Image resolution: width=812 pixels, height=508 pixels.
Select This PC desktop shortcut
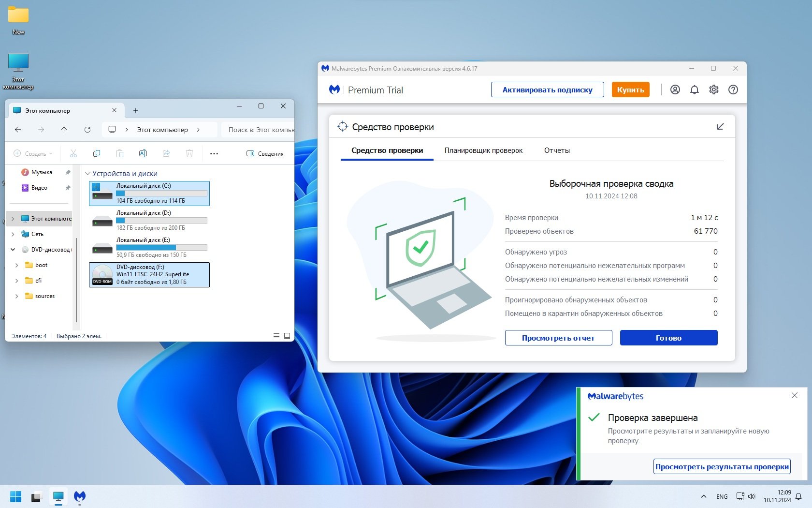[x=18, y=71]
